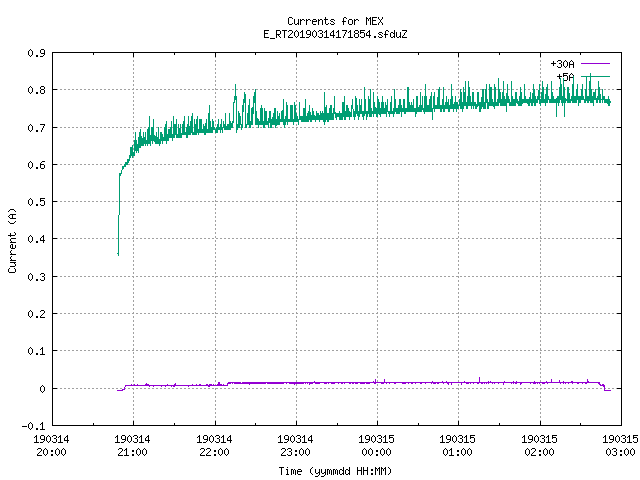Click the purple +30A legend line sample
Viewport: 640px width, 480px height.
pos(595,64)
